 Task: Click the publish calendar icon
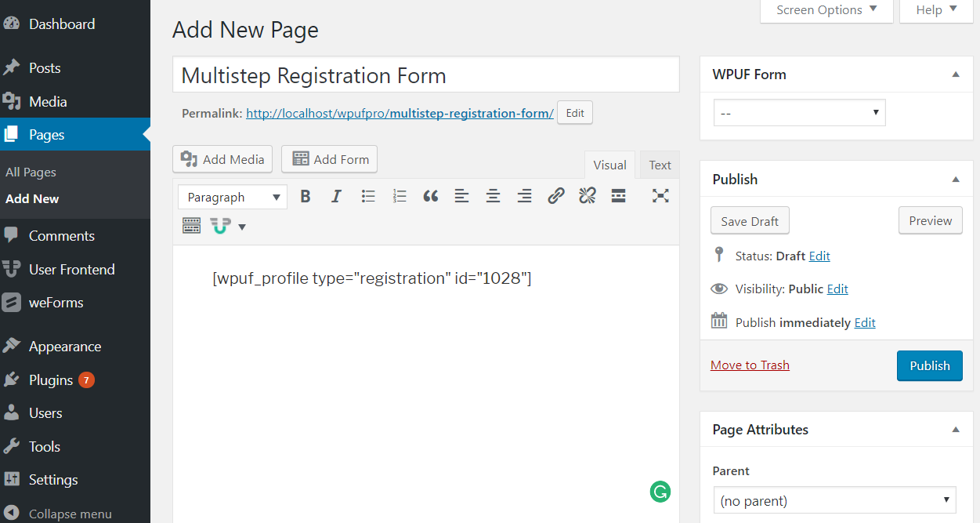point(719,321)
